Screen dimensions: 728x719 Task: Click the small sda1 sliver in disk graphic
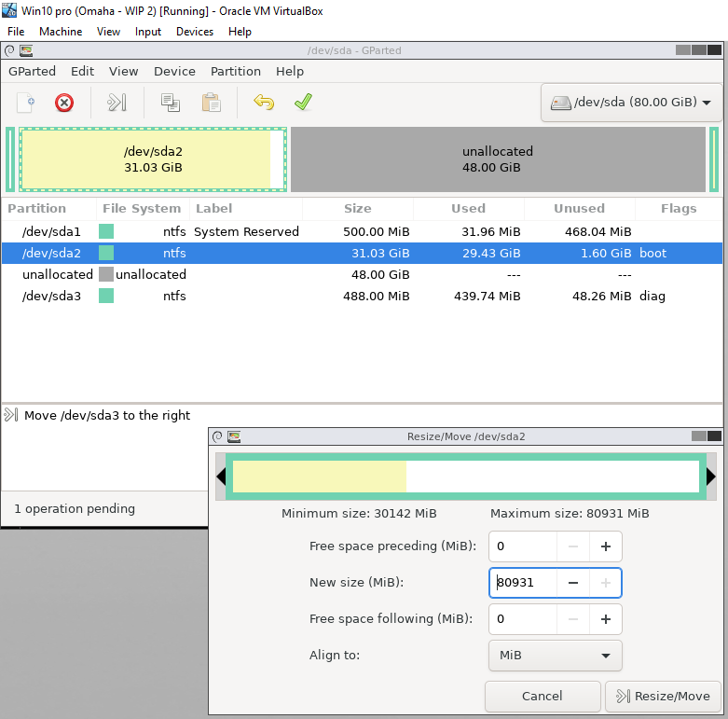9,159
